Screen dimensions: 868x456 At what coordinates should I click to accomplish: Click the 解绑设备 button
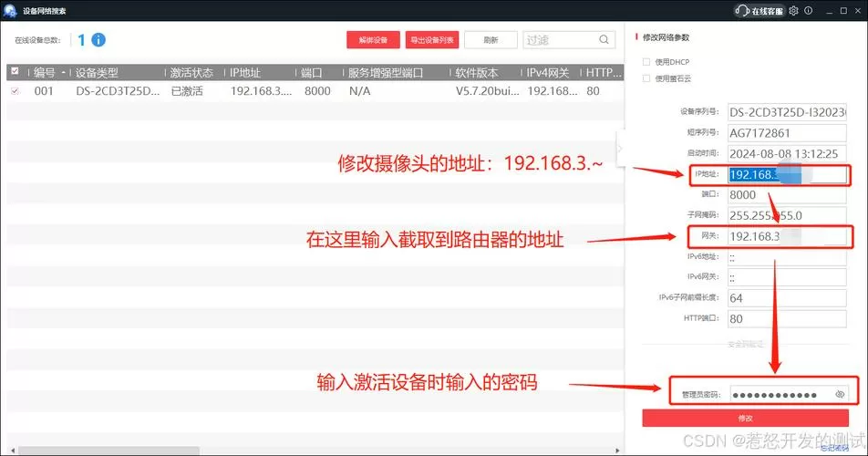[x=373, y=40]
